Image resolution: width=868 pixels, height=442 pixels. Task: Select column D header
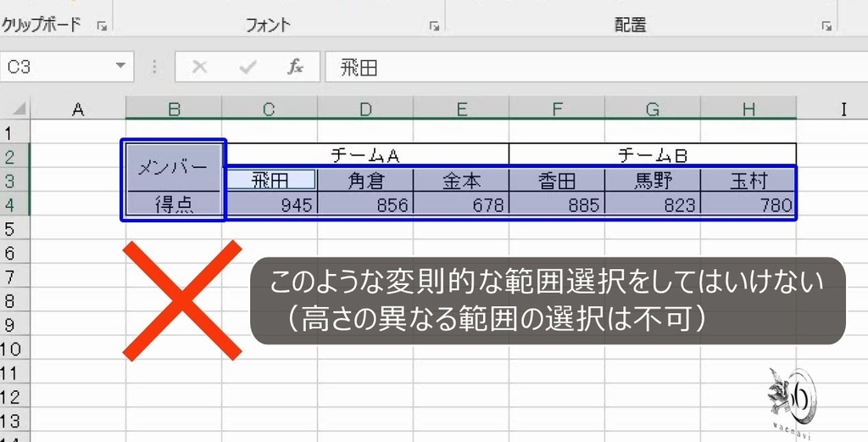point(365,109)
